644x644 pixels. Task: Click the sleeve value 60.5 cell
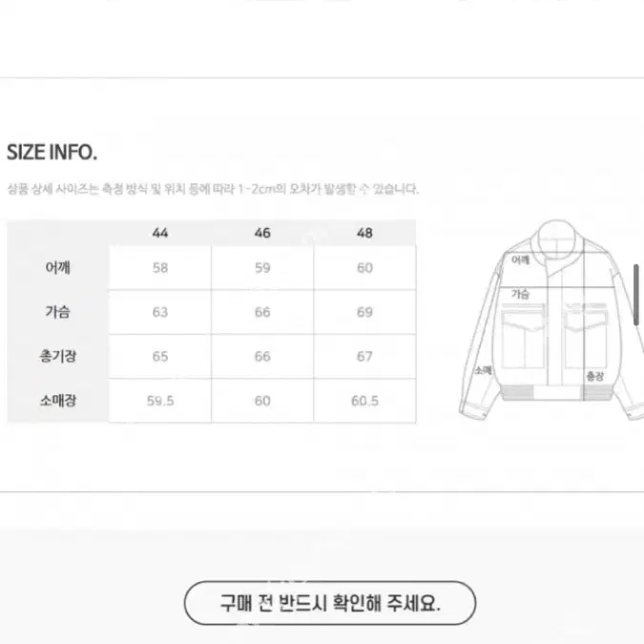[x=364, y=401]
